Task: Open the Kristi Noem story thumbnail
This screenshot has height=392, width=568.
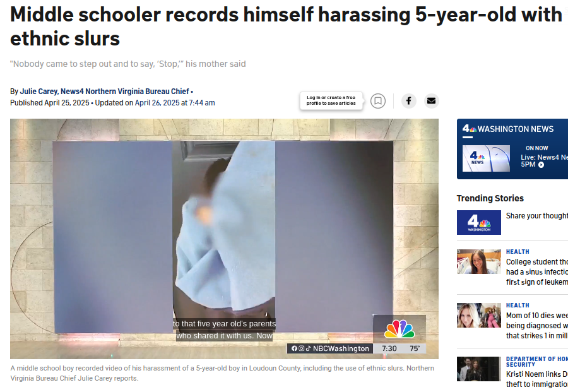Action: (x=479, y=369)
